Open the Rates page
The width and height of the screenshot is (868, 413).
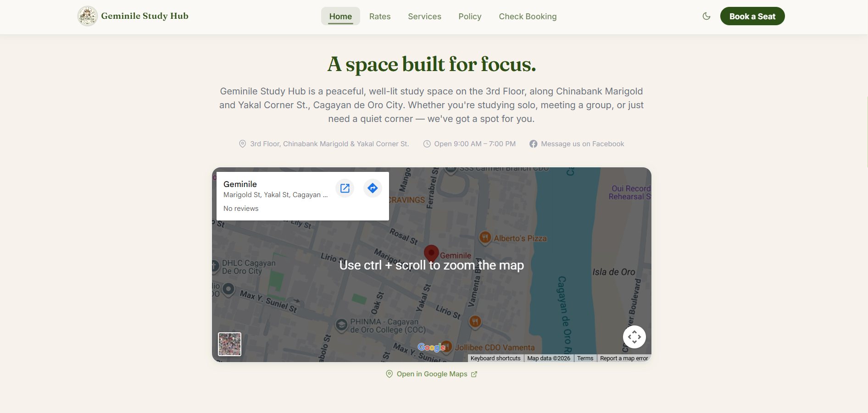tap(380, 17)
